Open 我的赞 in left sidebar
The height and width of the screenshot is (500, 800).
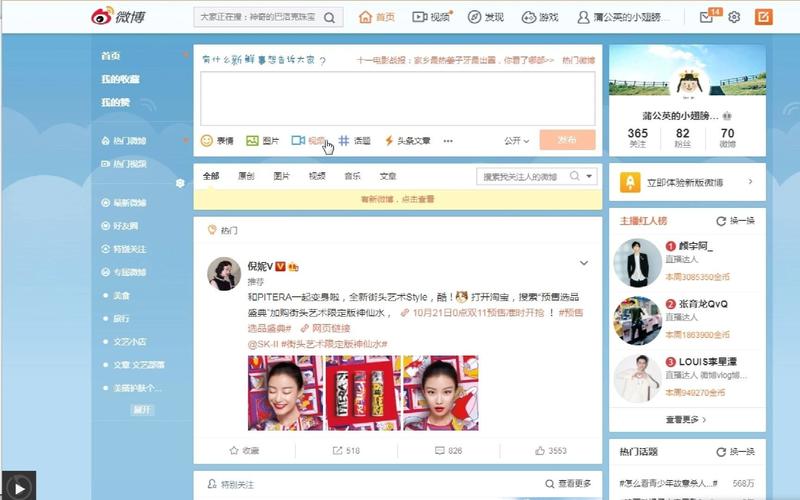(x=115, y=103)
